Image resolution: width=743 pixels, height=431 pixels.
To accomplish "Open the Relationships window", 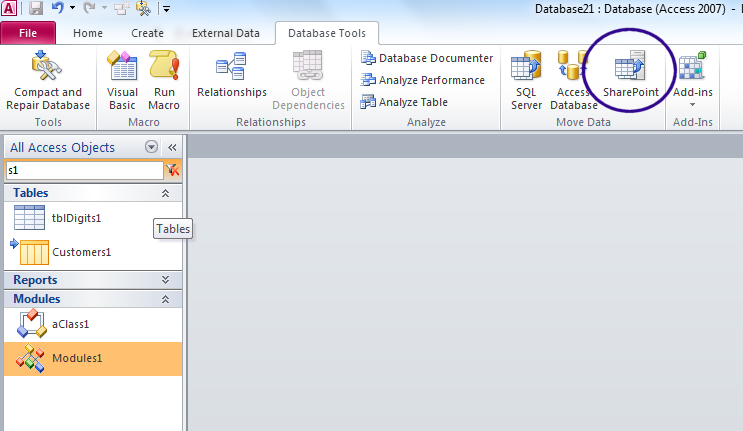I will (x=232, y=75).
